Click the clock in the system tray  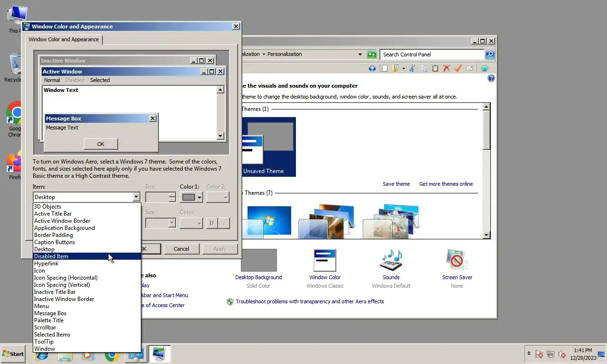582,354
